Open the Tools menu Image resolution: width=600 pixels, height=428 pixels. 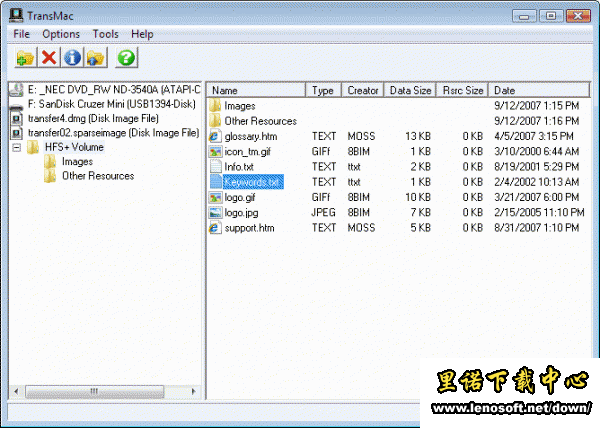click(106, 34)
